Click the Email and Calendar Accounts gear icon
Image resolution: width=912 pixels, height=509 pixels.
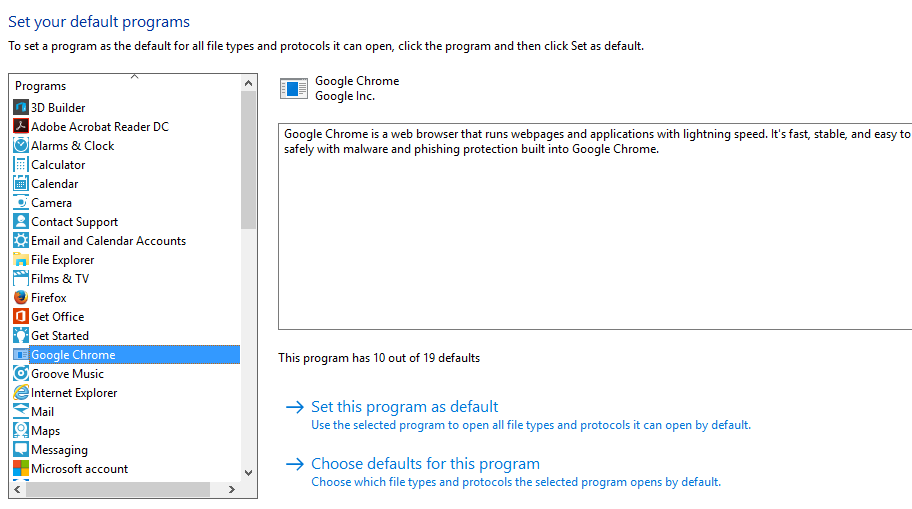[x=21, y=241]
